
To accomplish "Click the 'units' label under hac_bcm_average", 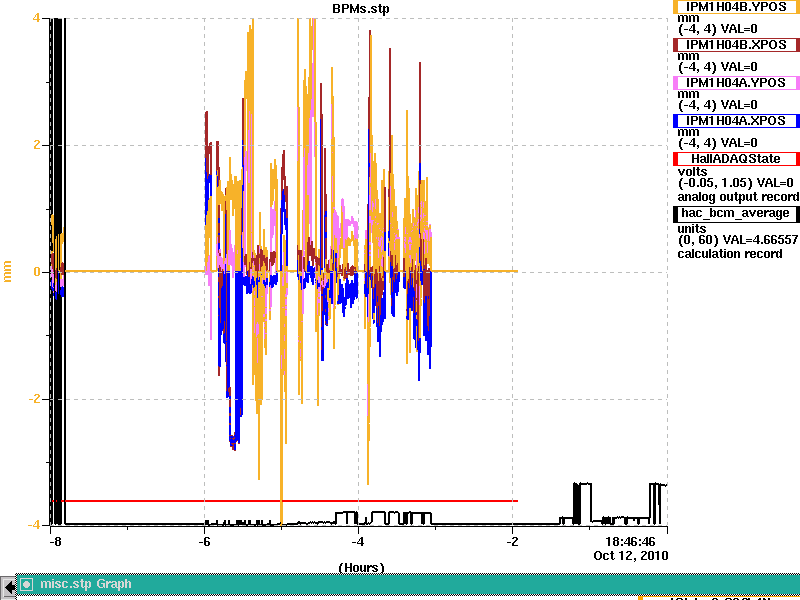I will pos(692,229).
